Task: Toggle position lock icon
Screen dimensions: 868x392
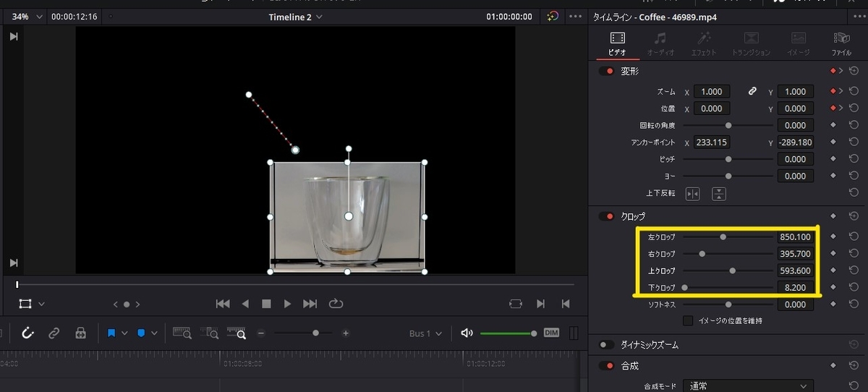Action: (80, 333)
